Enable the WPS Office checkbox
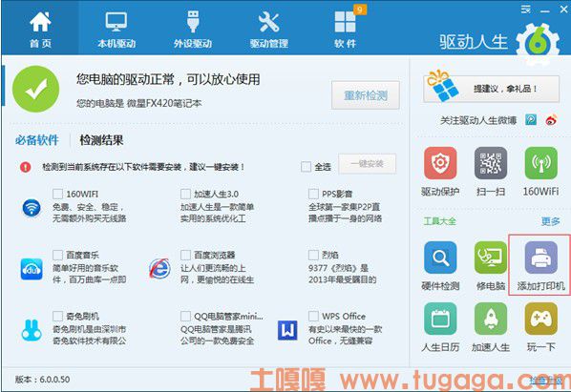The height and width of the screenshot is (392, 571). click(x=313, y=316)
